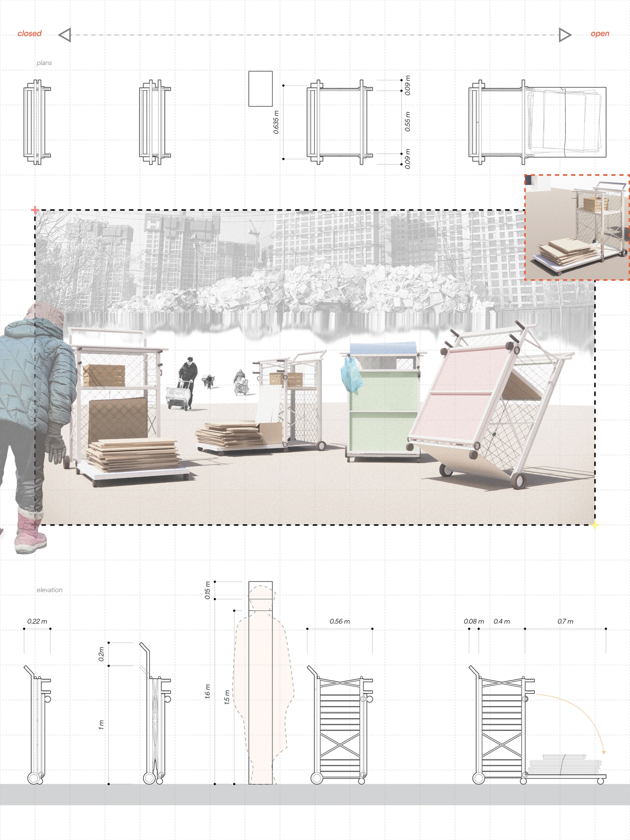Click the 'elevation' heading text

(49, 590)
